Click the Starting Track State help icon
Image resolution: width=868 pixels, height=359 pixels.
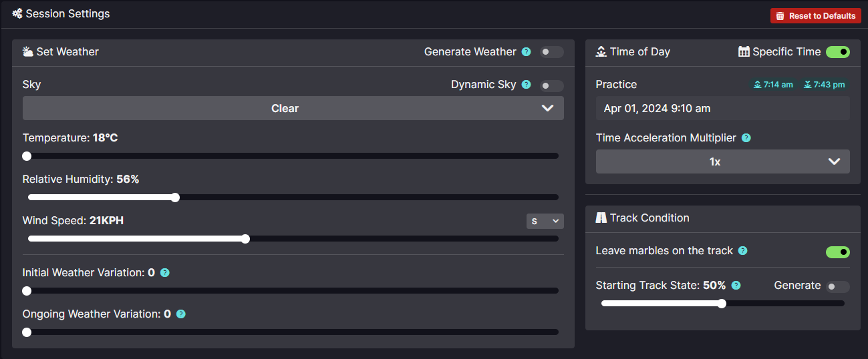[736, 286]
